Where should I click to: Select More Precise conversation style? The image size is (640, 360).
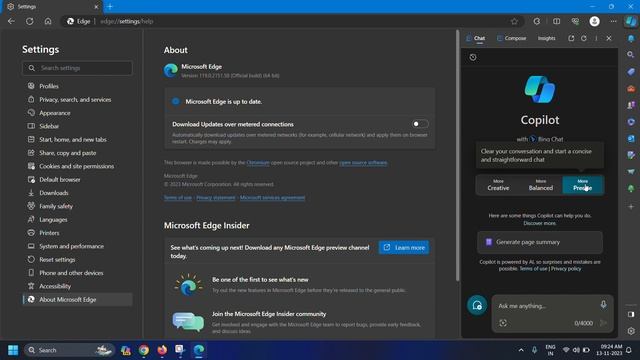pos(582,185)
